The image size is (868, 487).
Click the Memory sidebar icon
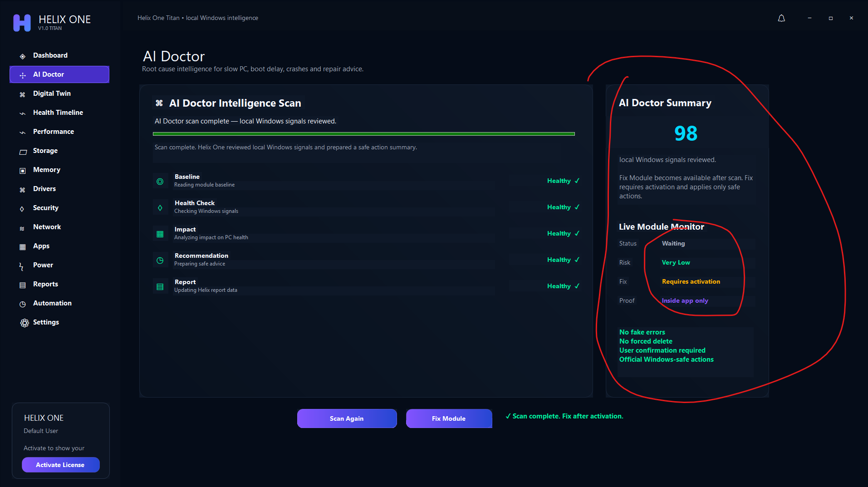[x=22, y=171]
